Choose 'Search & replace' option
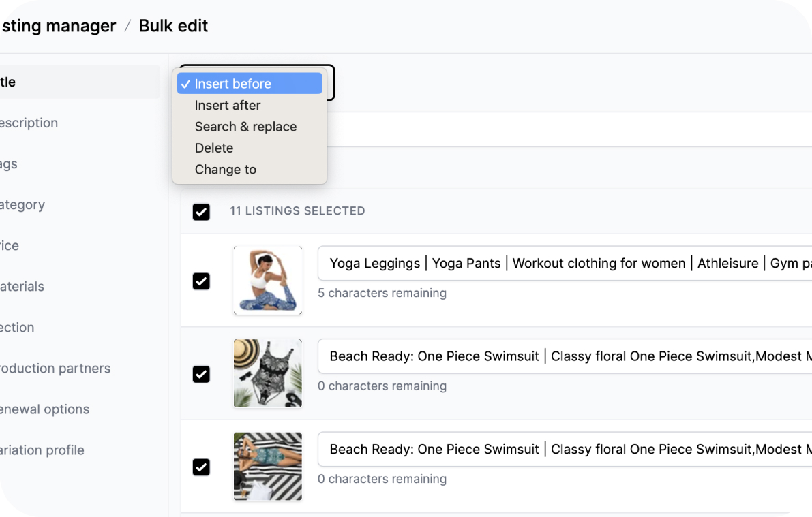 coord(245,127)
